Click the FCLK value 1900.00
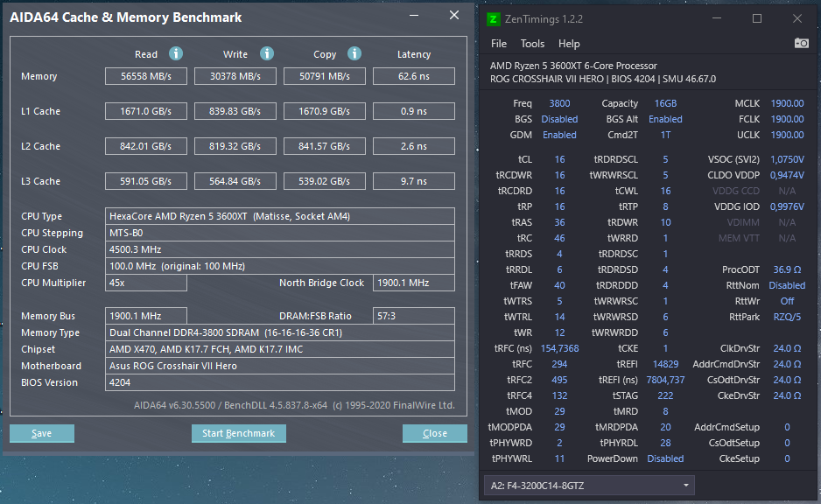Image resolution: width=821 pixels, height=504 pixels. click(x=787, y=119)
